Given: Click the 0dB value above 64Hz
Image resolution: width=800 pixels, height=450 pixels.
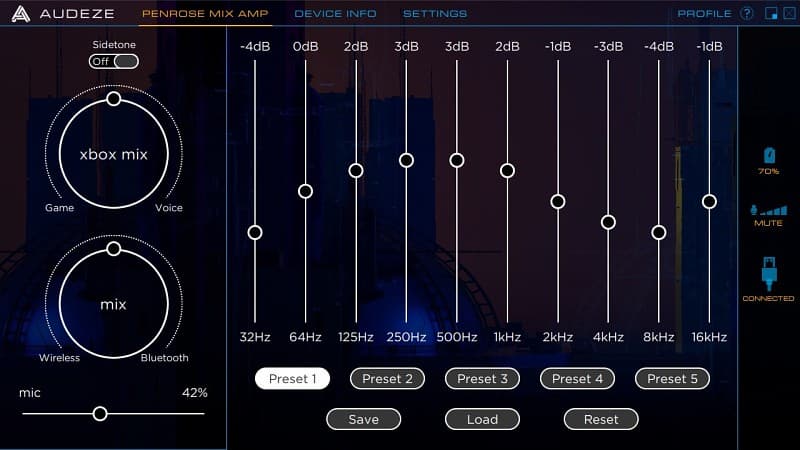Looking at the screenshot, I should coord(305,46).
